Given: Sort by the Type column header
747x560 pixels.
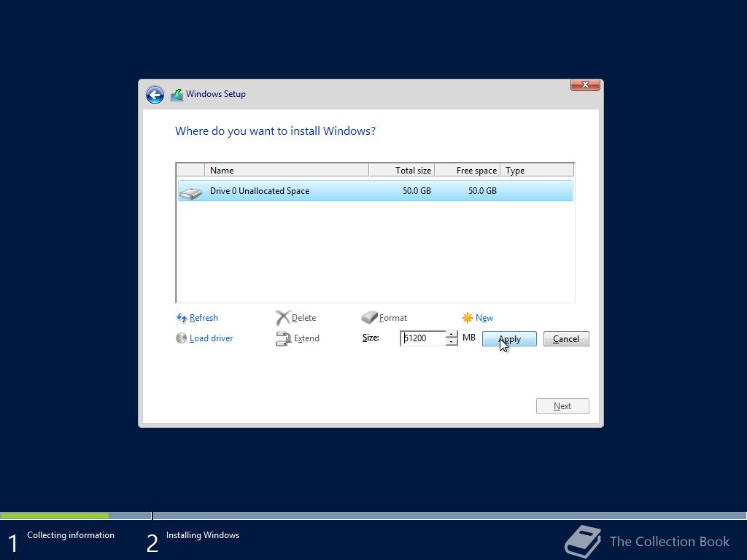Looking at the screenshot, I should (x=537, y=170).
